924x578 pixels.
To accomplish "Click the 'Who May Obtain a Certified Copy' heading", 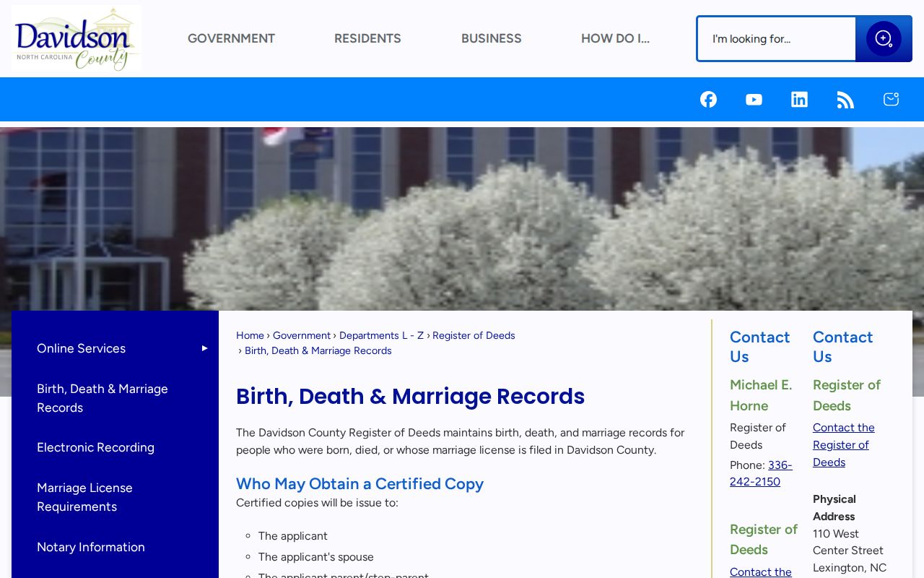I will [x=359, y=483].
